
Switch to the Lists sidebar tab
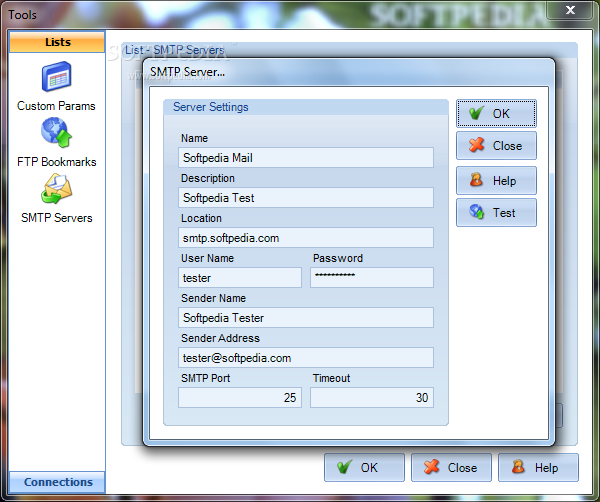pos(57,42)
